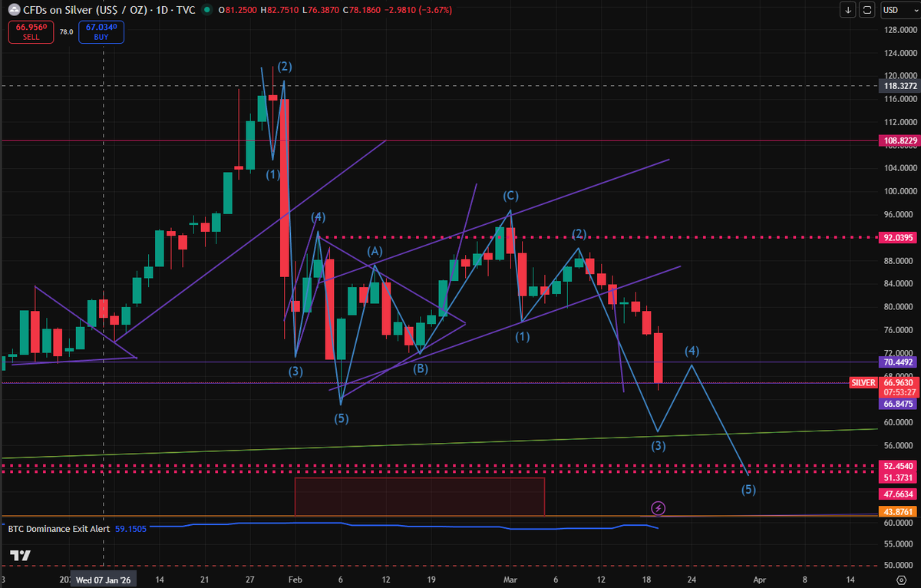Click the low price L76.3870

pos(322,11)
